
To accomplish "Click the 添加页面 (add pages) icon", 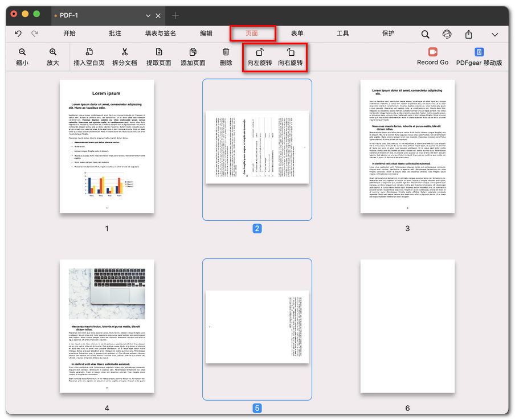I will pos(194,57).
